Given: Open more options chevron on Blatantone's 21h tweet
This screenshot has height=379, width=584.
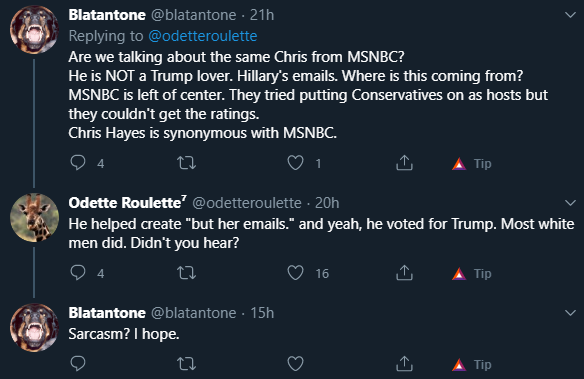Looking at the screenshot, I should point(570,15).
